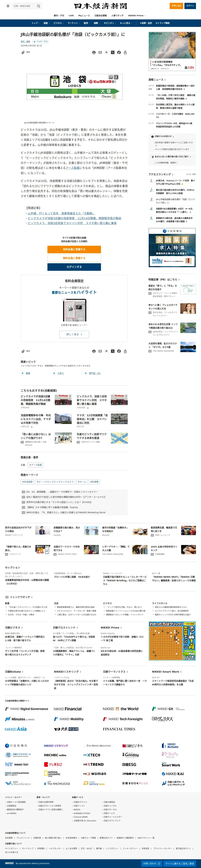This screenshot has width=201, height=868.
Task: Share to Facebook using icon under the headline
Action: (x=119, y=53)
